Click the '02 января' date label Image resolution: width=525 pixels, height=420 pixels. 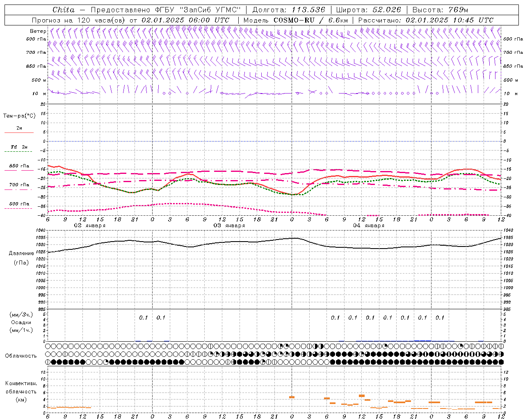point(89,226)
